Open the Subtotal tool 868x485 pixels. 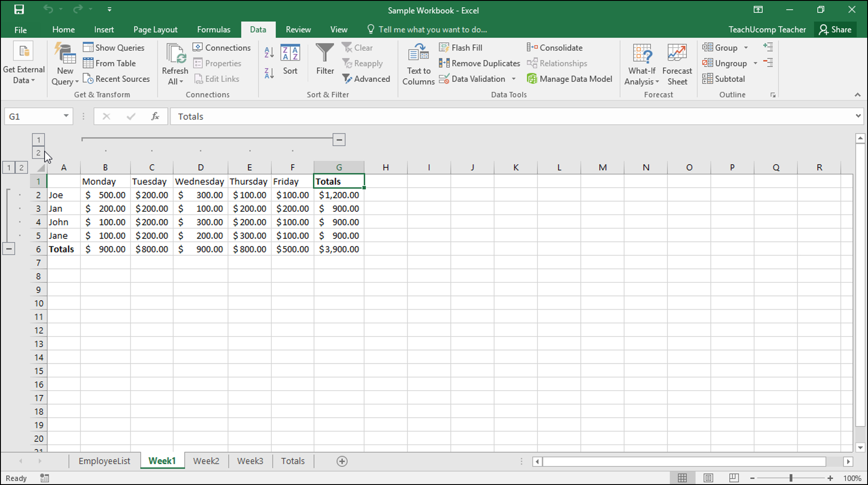(724, 79)
